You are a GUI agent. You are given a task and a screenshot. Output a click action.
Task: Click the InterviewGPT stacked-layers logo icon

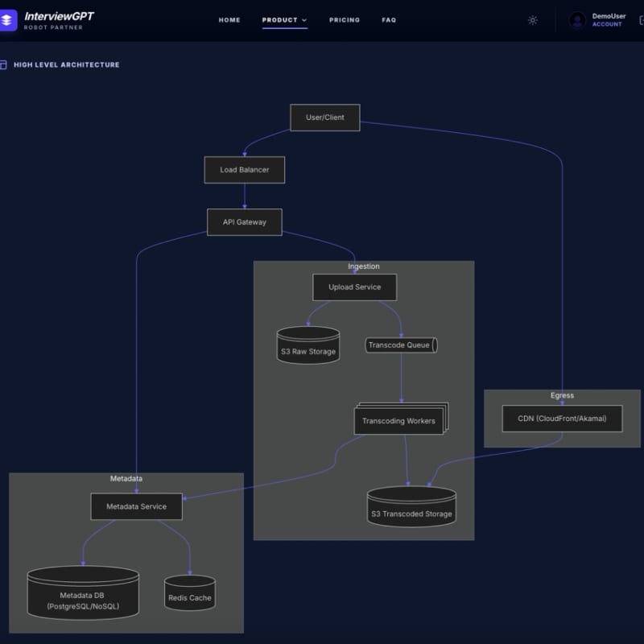coord(7,19)
